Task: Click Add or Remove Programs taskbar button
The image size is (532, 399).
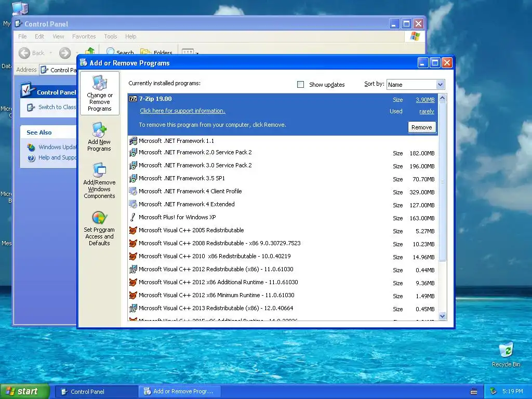Action: point(180,392)
